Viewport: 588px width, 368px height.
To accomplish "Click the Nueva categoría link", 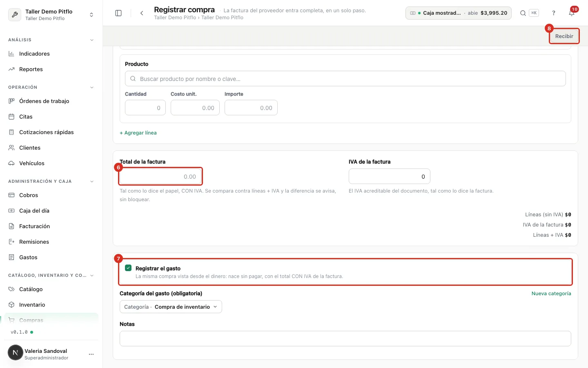I will point(551,294).
